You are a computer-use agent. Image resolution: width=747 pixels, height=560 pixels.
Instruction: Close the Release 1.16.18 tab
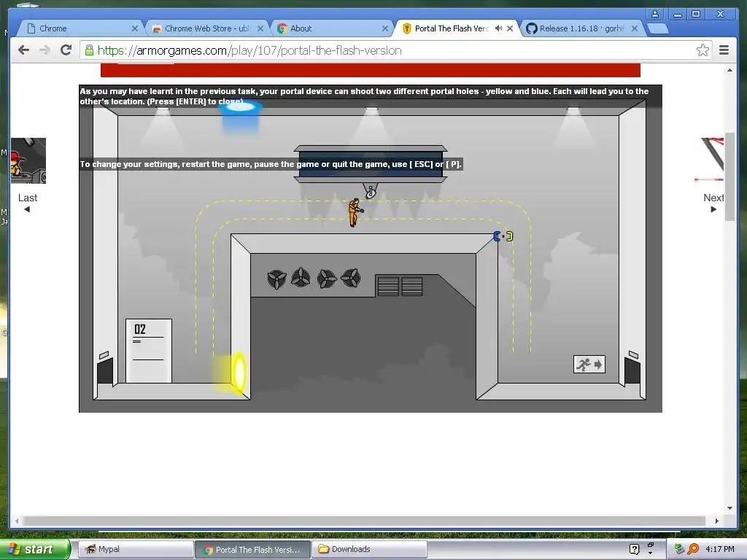point(635,28)
